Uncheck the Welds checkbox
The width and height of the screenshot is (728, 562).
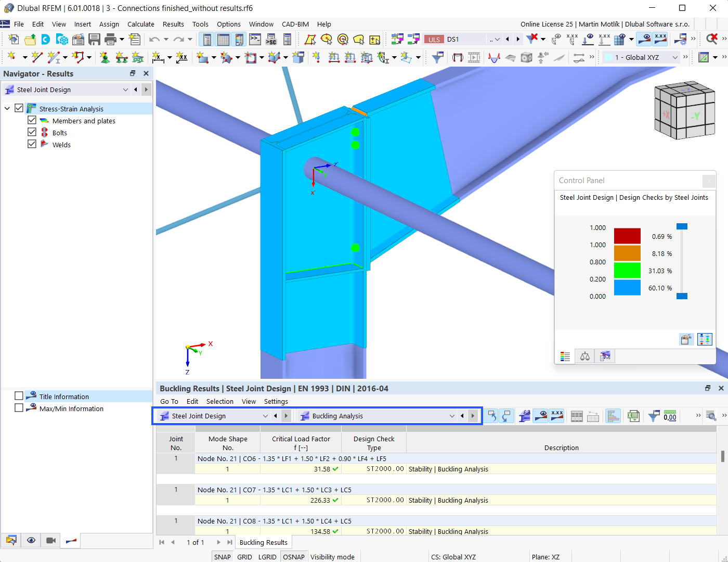[32, 144]
